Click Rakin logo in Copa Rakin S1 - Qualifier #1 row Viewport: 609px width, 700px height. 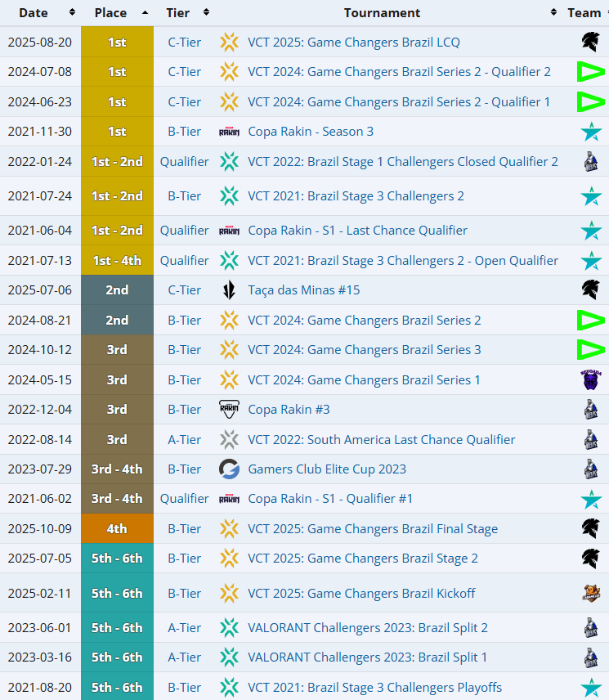pos(230,499)
